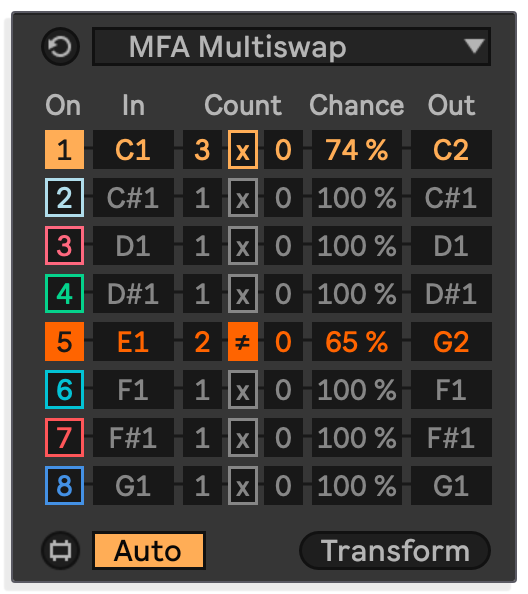Click the count offset 0 in row 1
Image resolution: width=528 pixels, height=594 pixels.
click(283, 150)
